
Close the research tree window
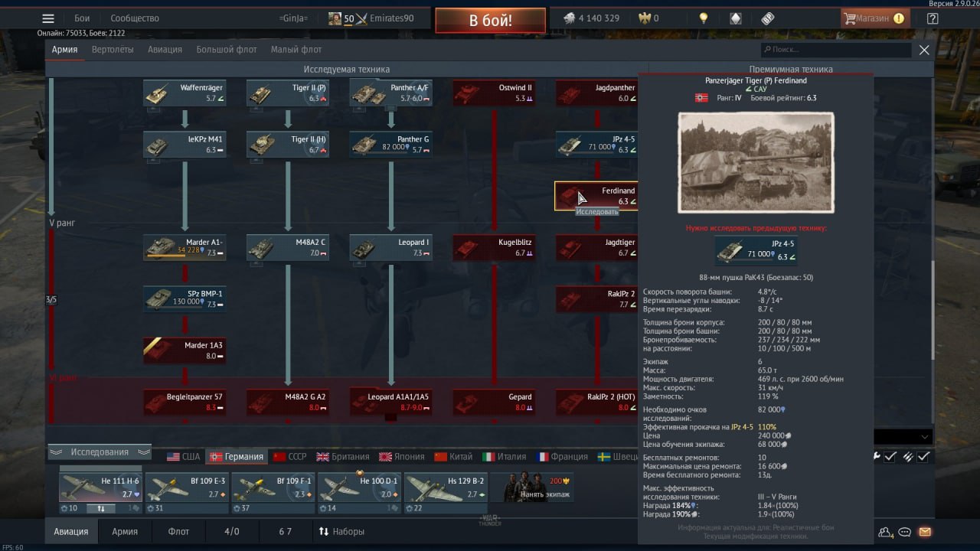coord(924,50)
